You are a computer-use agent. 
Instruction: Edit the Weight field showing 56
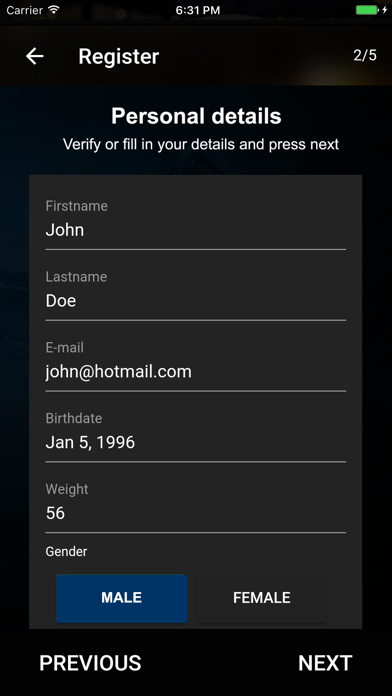point(195,513)
